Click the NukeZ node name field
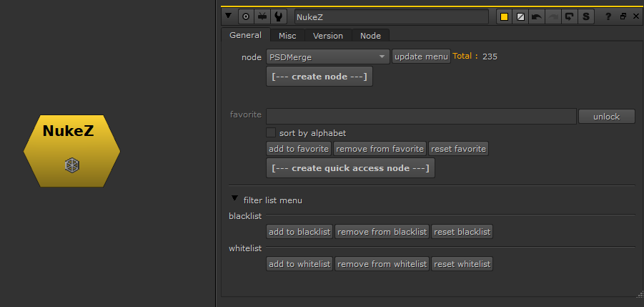Image resolution: width=644 pixels, height=307 pixels. pos(392,17)
